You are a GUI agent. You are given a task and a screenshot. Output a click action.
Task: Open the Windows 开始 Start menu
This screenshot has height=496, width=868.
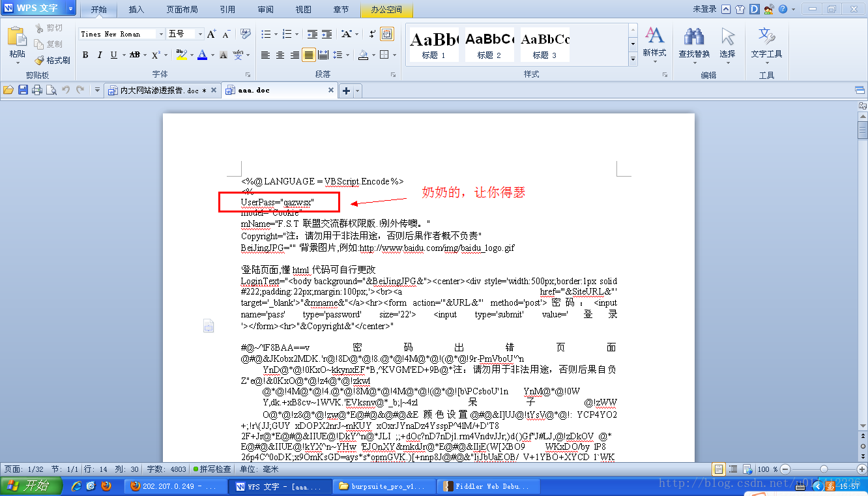pyautogui.click(x=31, y=486)
